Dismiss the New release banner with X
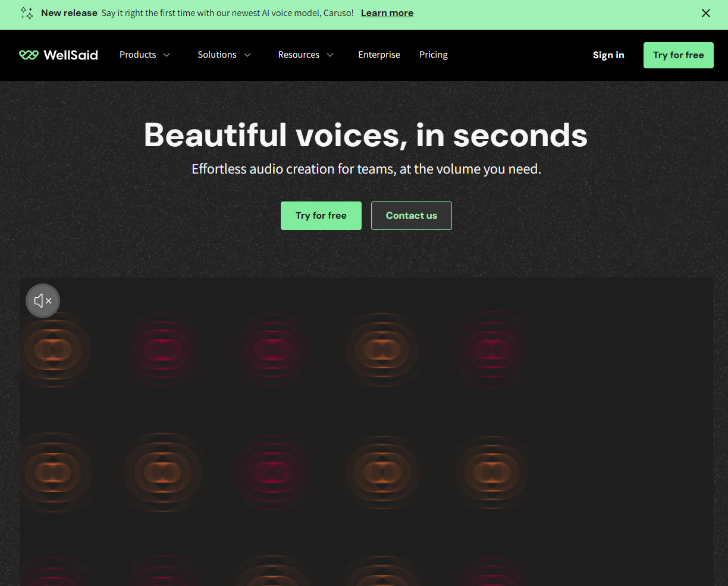Image resolution: width=728 pixels, height=586 pixels. [706, 13]
